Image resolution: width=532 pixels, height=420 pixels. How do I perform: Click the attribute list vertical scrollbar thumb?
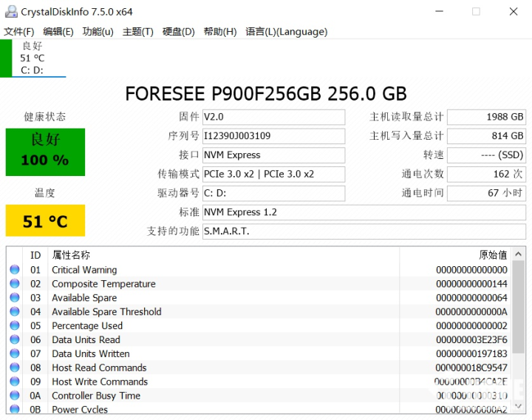518,307
